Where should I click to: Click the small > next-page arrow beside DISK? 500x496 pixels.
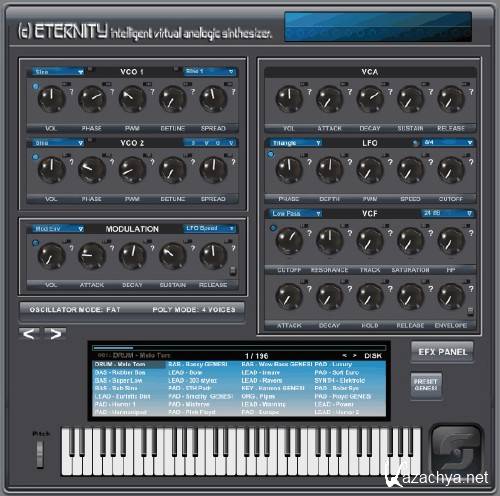[x=355, y=356]
